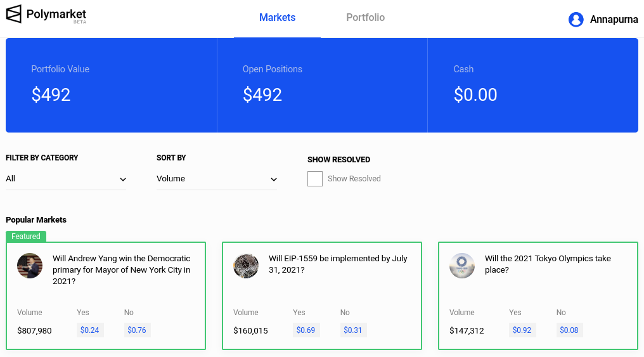
Task: Click the Show Resolved label text
Action: 354,179
